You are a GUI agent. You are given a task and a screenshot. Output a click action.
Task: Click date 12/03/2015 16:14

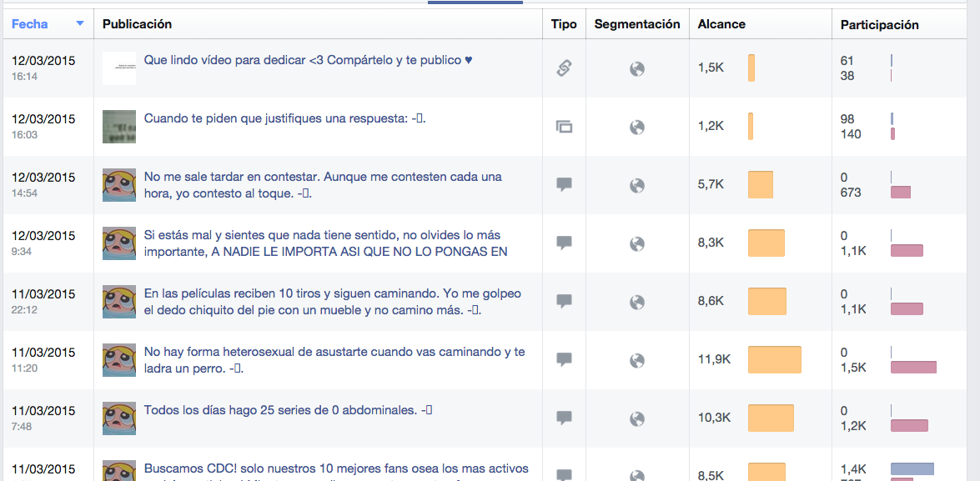point(43,68)
